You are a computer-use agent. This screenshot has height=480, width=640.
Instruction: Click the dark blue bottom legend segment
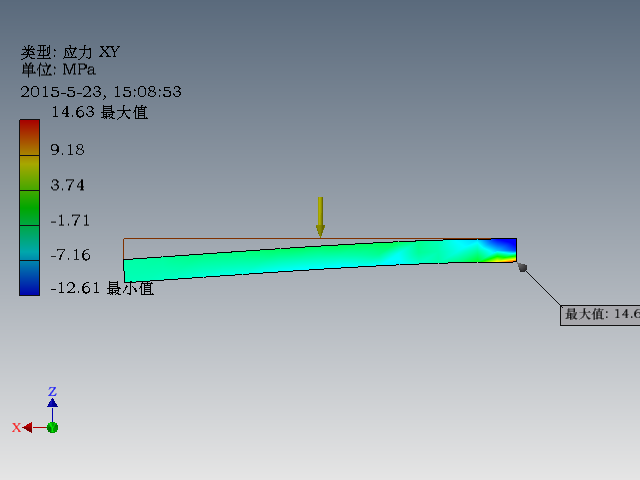[x=29, y=278]
